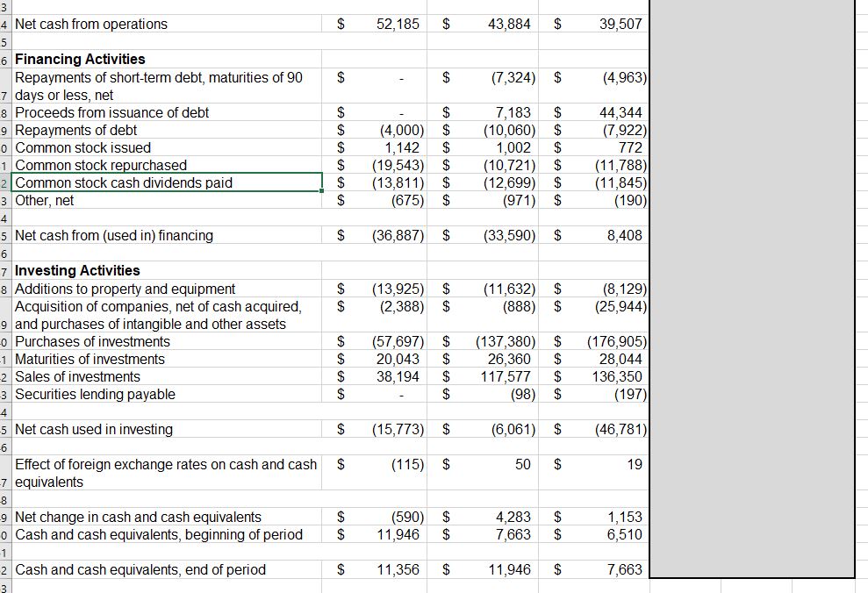Click the 7,183 debt issuance proceeds value
The image size is (868, 593).
[x=513, y=112]
